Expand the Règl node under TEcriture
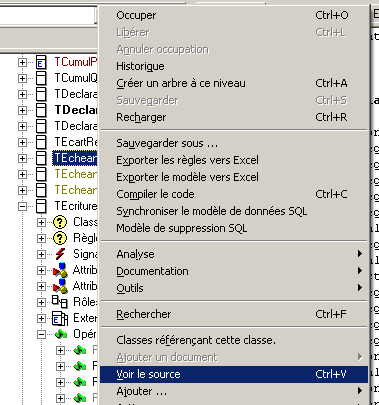Image resolution: width=379 pixels, height=405 pixels. pos(41,238)
